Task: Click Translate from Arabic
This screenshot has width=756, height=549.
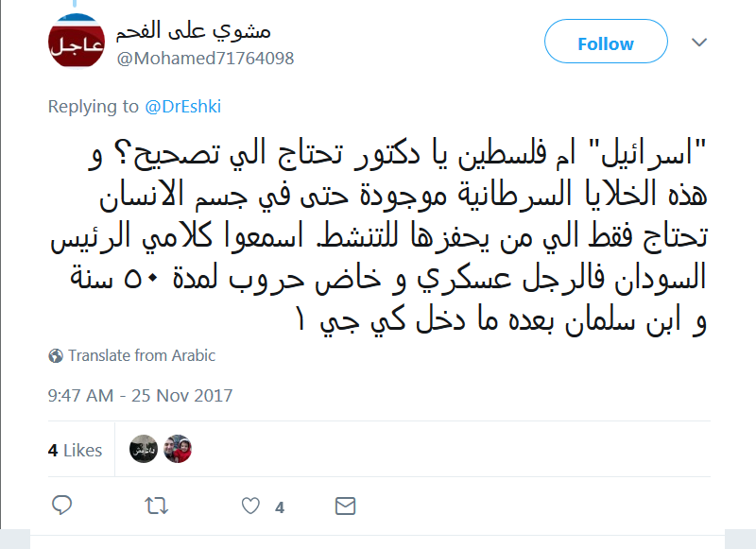Action: click(142, 356)
